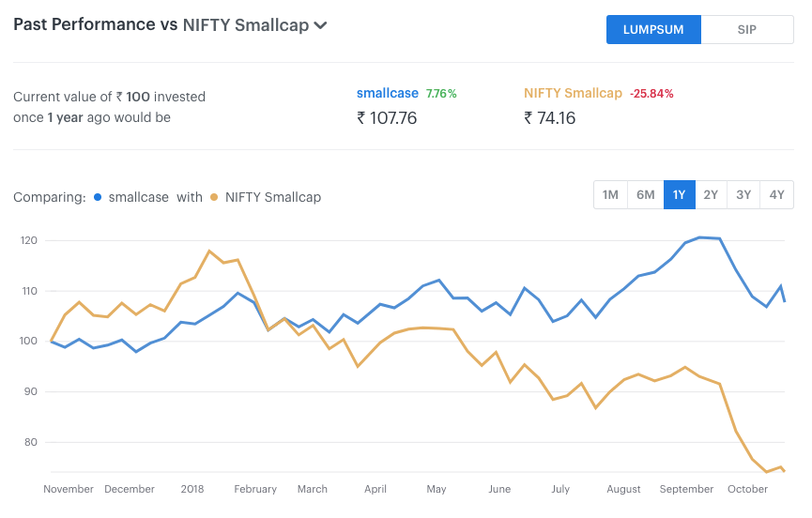The image size is (812, 518).
Task: Click the blue smallcase performance heading
Action: click(388, 93)
